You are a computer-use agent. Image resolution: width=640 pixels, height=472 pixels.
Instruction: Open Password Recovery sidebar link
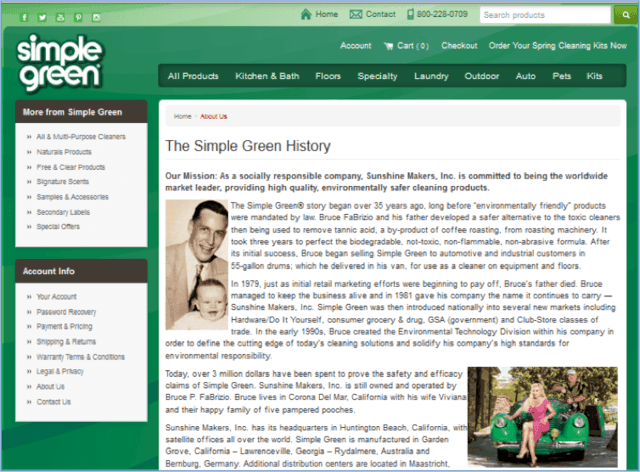point(66,312)
